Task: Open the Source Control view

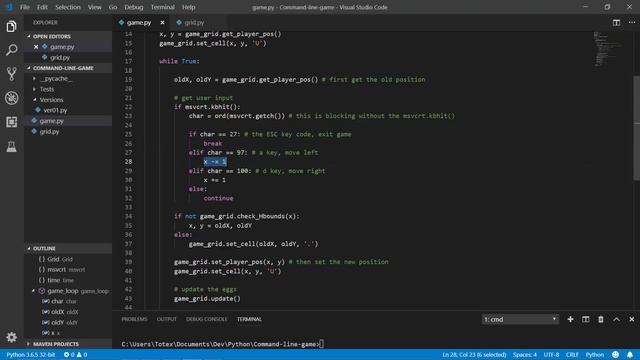Action: tap(11, 74)
